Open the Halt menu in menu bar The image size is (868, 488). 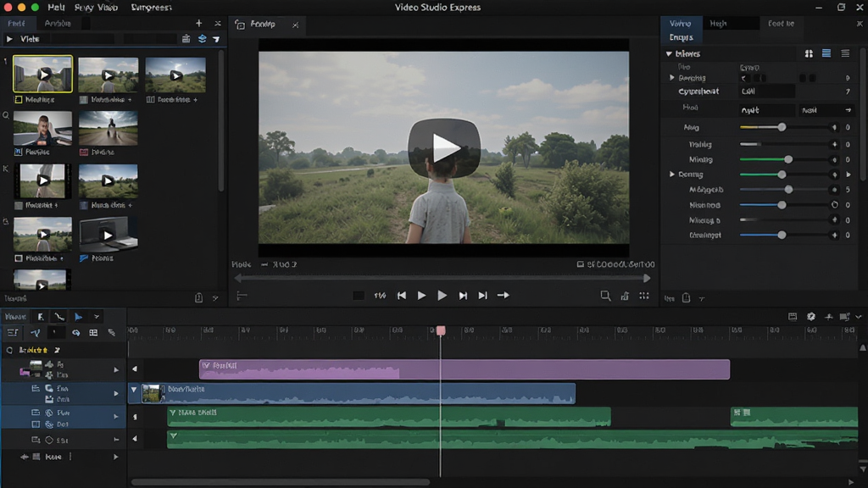click(x=55, y=7)
